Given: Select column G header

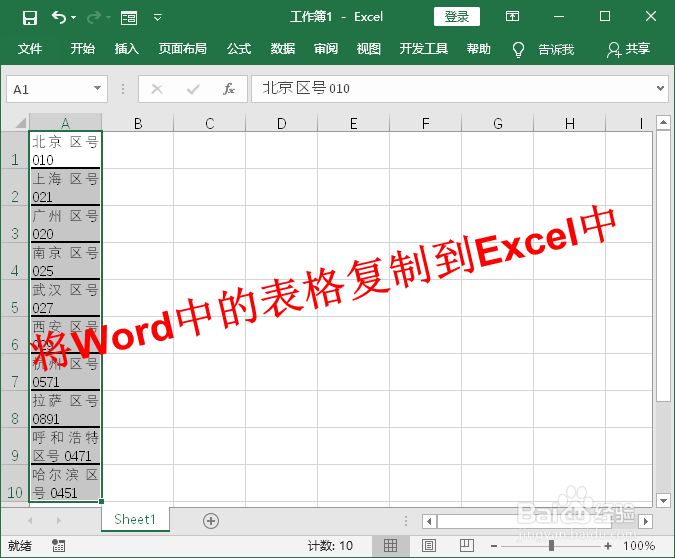Looking at the screenshot, I should [x=498, y=123].
